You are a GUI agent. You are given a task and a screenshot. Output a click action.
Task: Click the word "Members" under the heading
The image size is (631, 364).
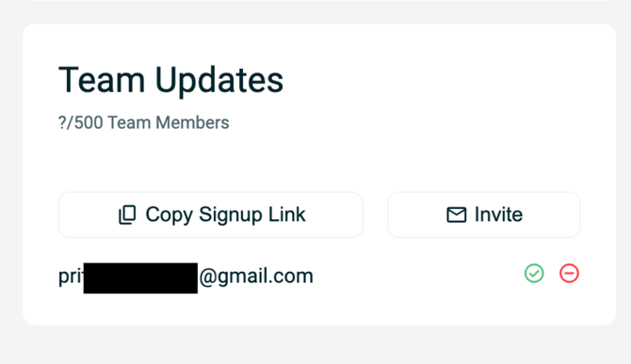192,122
